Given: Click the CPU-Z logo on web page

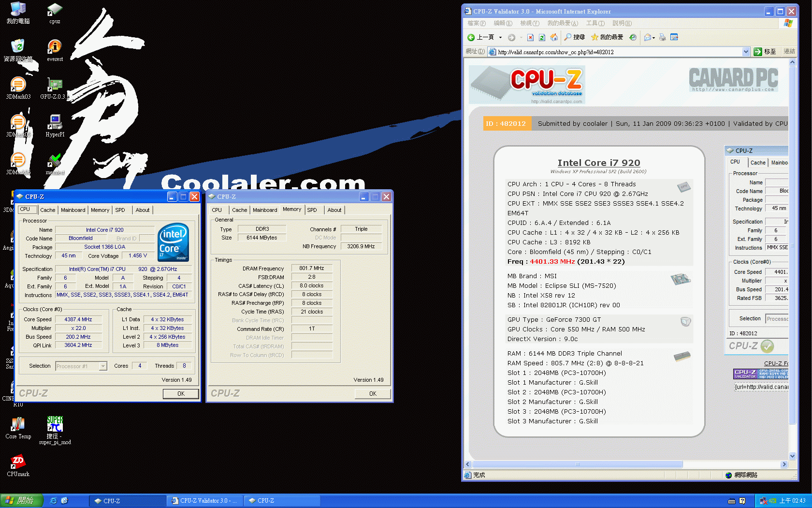Looking at the screenshot, I should click(x=527, y=85).
